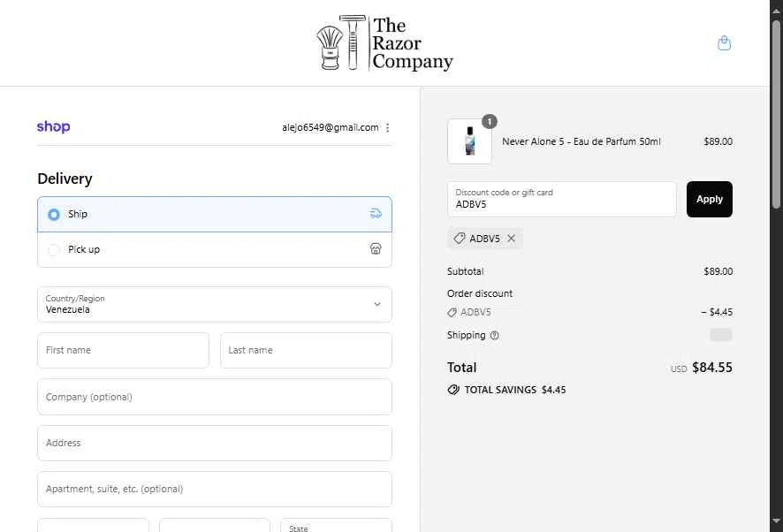Screen dimensions: 783x532
Task: Click the Subtotal $89.00 amount
Action: [x=718, y=271]
